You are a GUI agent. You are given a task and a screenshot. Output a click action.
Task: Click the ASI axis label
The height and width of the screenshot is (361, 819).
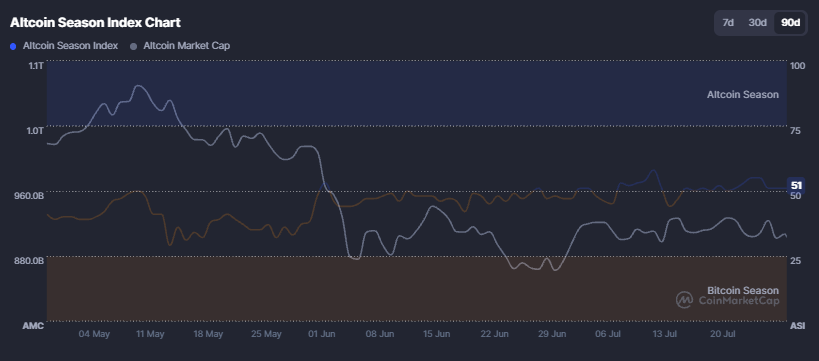797,325
